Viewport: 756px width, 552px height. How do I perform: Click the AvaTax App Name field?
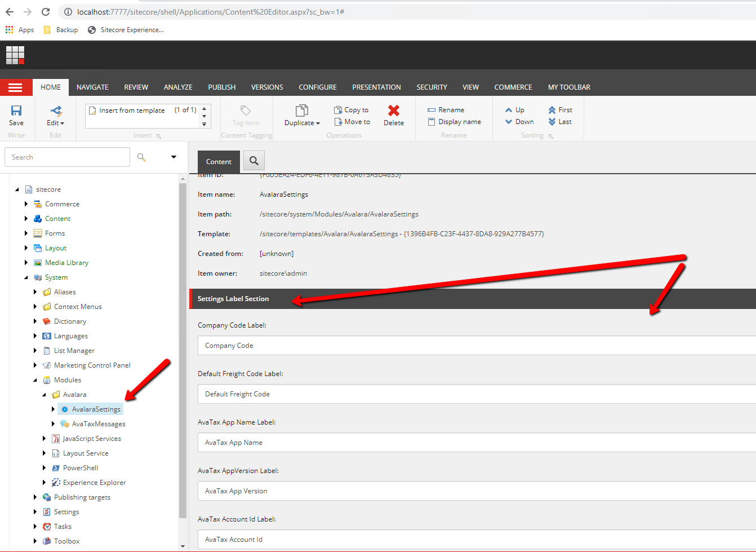477,443
